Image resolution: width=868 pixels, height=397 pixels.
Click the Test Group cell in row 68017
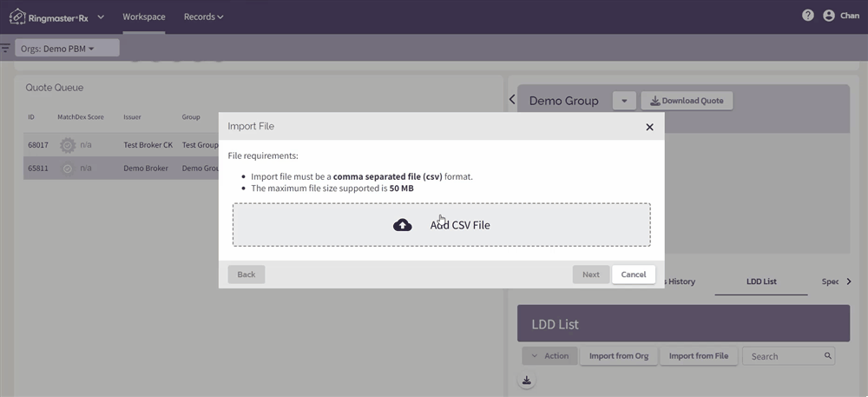(200, 145)
